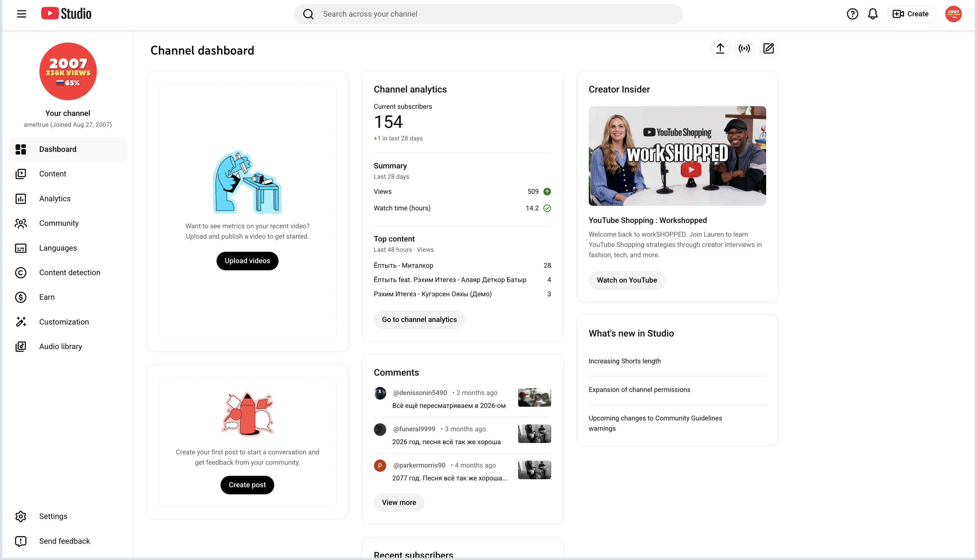Click the Analytics bar chart icon
Image resolution: width=977 pixels, height=560 pixels.
(21, 198)
